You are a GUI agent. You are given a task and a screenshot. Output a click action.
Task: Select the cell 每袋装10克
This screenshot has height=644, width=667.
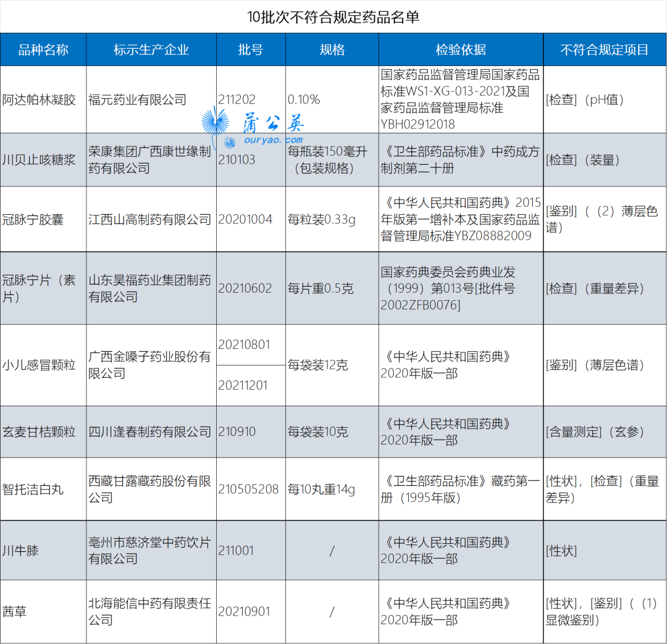(x=332, y=432)
